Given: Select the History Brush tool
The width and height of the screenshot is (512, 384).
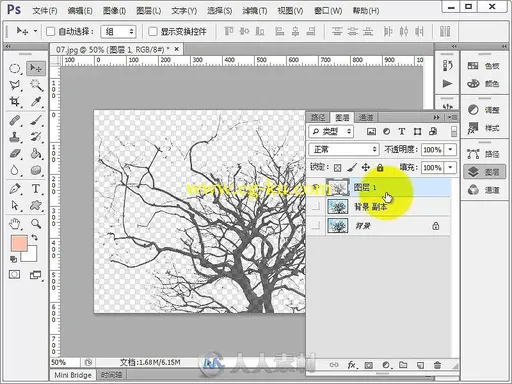Looking at the screenshot, I should tap(36, 137).
